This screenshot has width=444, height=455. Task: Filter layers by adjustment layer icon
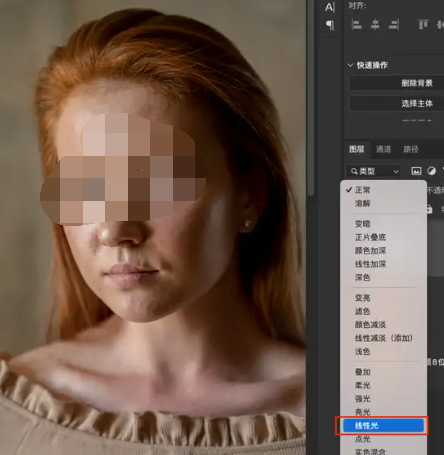pos(431,171)
